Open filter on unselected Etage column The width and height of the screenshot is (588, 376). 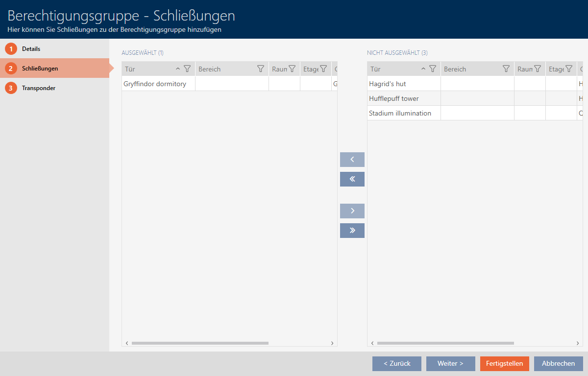pyautogui.click(x=569, y=69)
